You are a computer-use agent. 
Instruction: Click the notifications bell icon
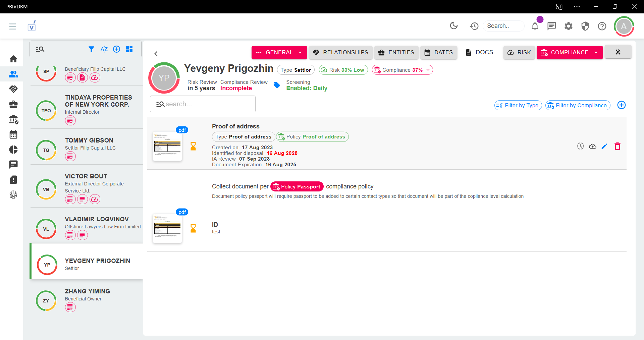pos(535,26)
